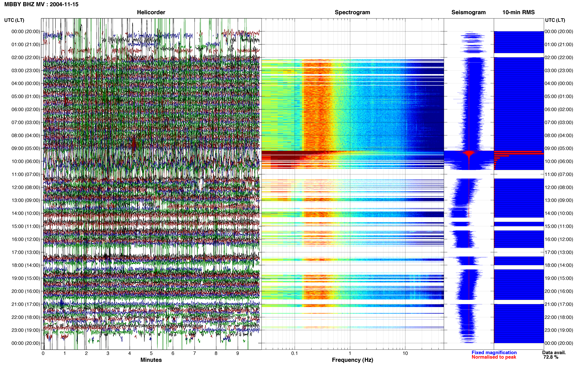Viewport: 588px width, 368px height.
Task: Click '04:00 (00:00)' on the left time axis
Action: coord(26,83)
